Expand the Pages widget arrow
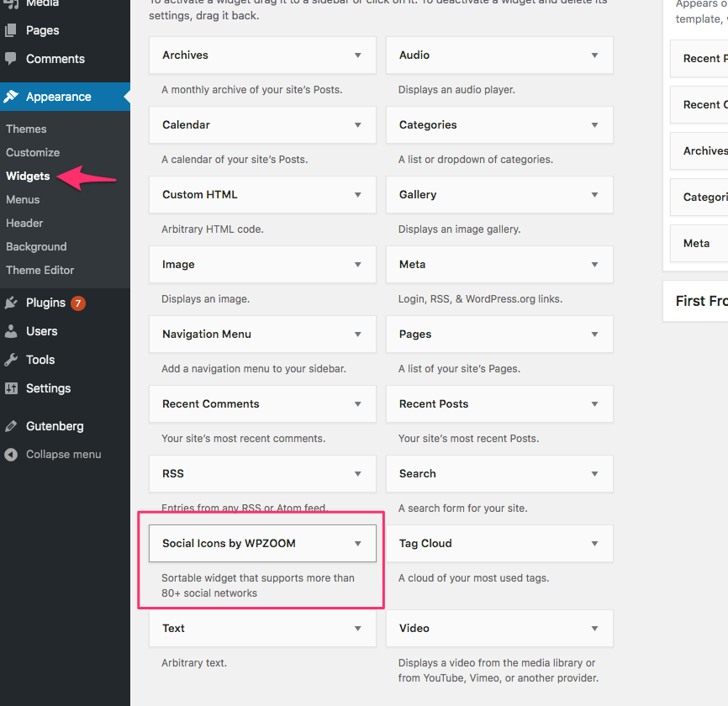Viewport: 728px width, 706px height. [x=594, y=335]
